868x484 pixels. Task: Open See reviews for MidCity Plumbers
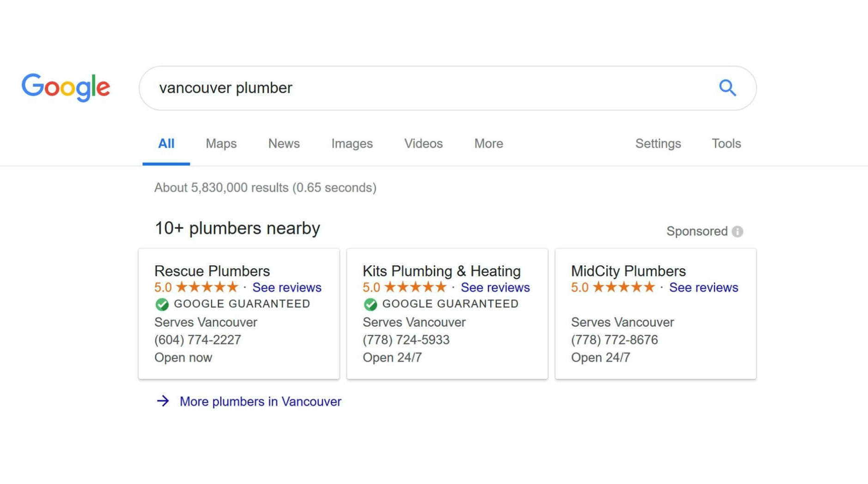[x=703, y=288]
